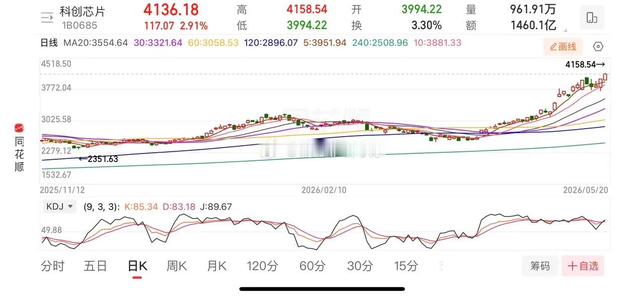Expand the KDJ indicator dropdown
Image resolution: width=644 pixels, height=297 pixels.
click(60, 206)
